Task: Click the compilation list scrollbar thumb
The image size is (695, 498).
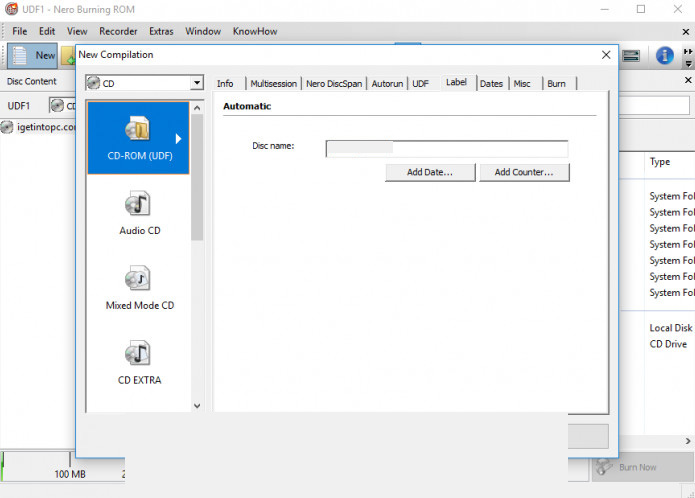Action: (x=197, y=177)
